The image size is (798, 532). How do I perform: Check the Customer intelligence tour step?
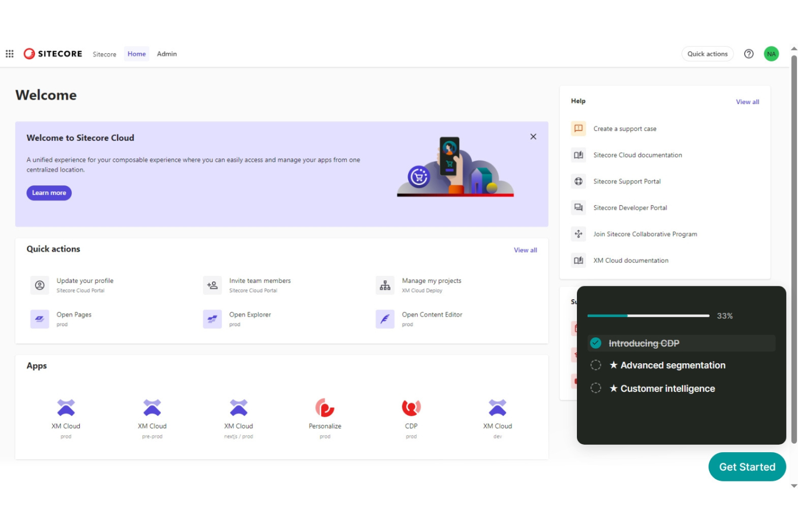point(595,388)
